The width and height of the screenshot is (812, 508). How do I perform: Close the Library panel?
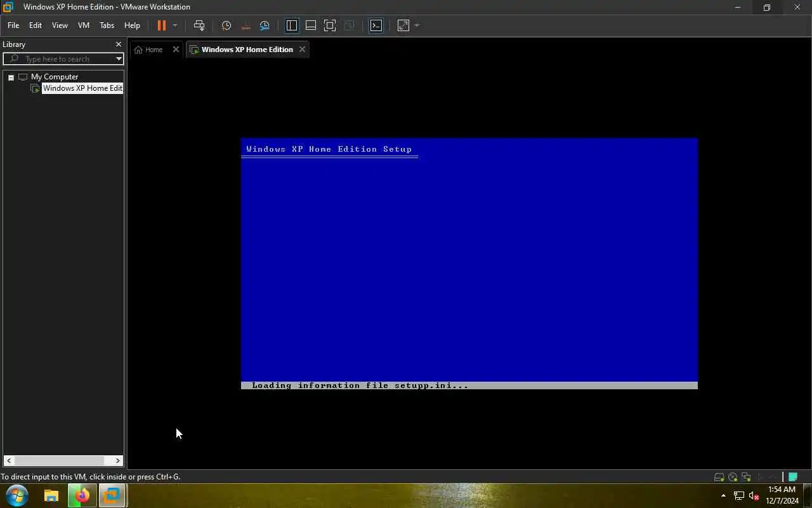tap(118, 44)
